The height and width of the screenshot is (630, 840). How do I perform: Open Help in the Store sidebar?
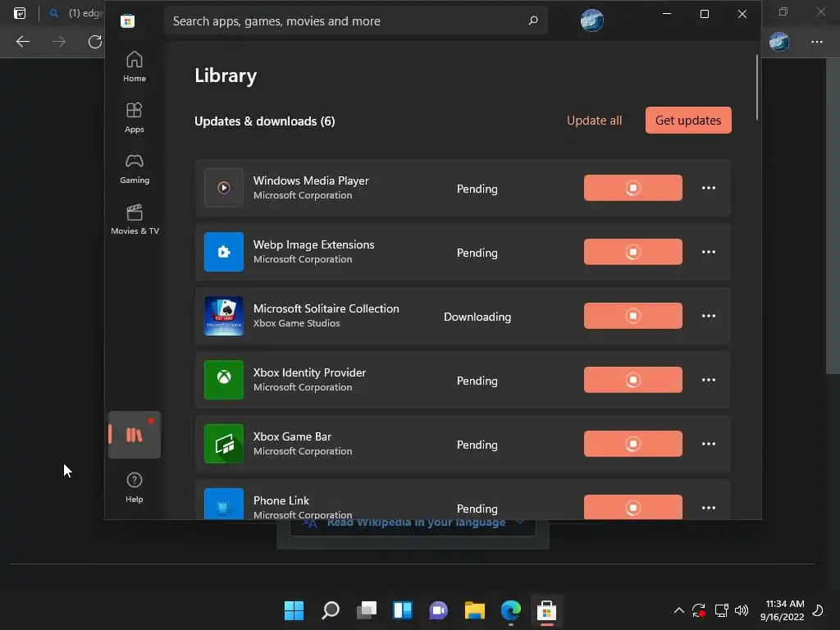click(134, 487)
